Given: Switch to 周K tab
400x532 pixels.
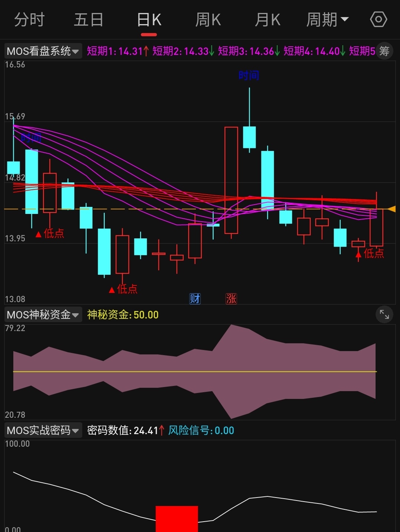Looking at the screenshot, I should pyautogui.click(x=208, y=20).
